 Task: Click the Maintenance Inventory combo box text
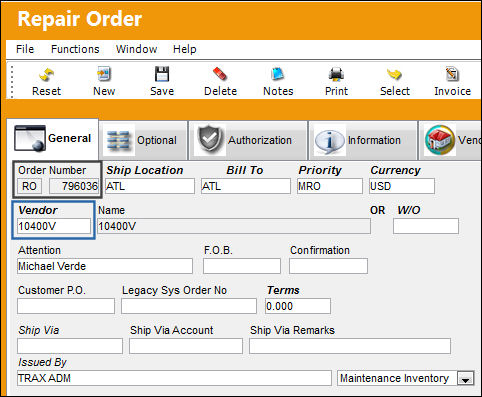click(394, 378)
